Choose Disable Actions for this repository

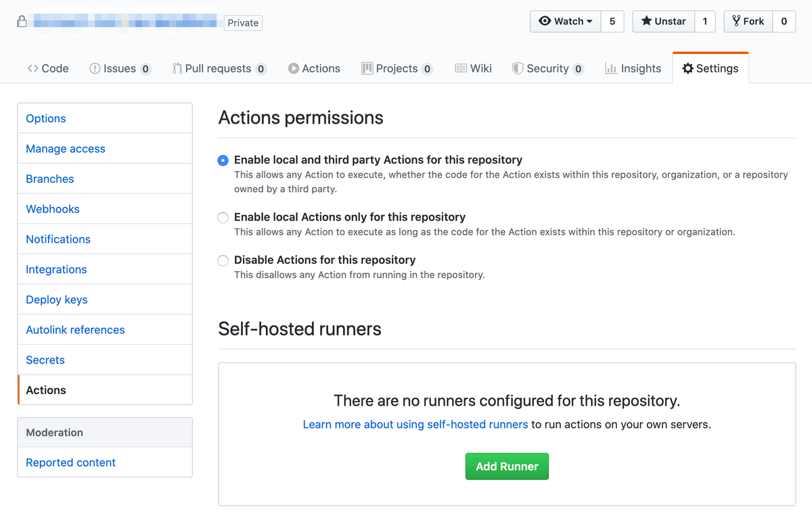click(223, 260)
